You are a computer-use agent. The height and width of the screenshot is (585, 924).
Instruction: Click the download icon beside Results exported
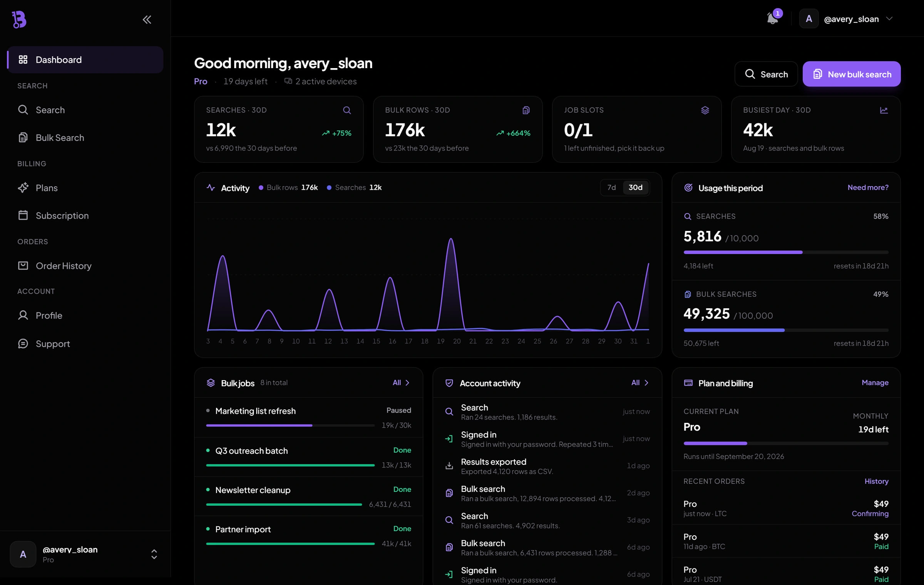coord(449,466)
